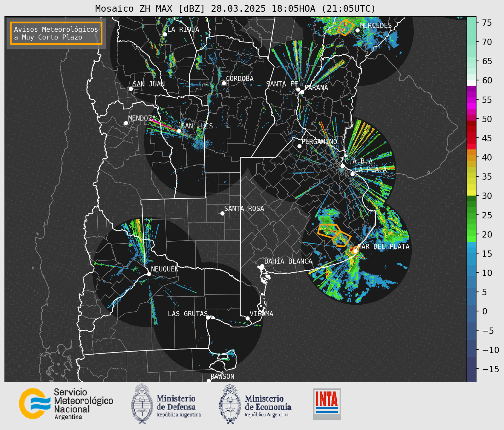Screen dimensions: 504x430
Task: Click the Servicio Meteorológico Nacional logo
Action: tap(66, 404)
